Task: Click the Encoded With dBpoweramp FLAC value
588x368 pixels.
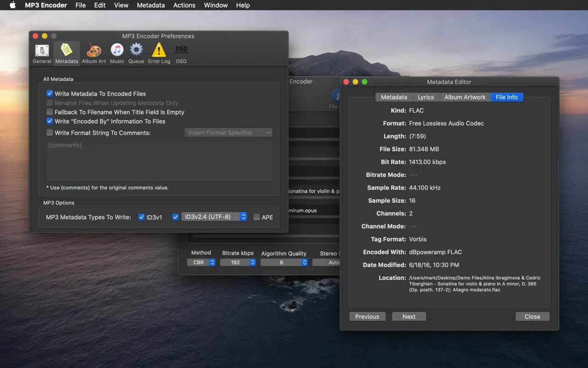Action: [x=435, y=252]
